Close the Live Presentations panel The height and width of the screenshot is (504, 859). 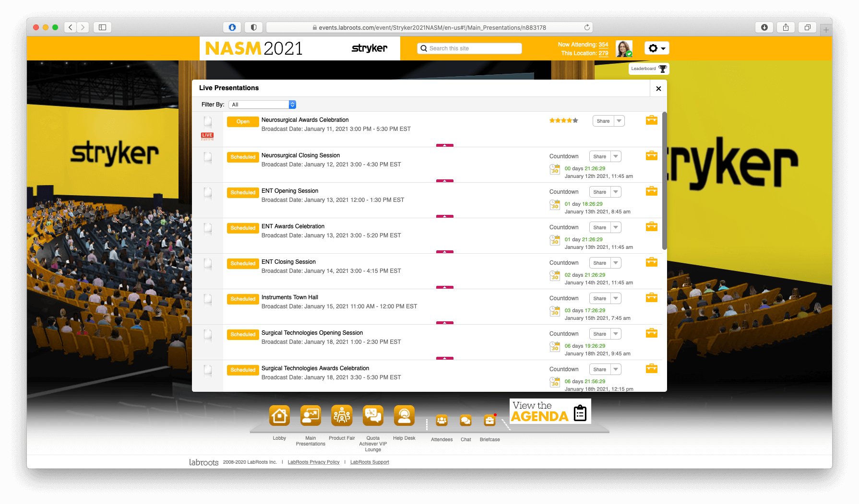click(x=658, y=88)
